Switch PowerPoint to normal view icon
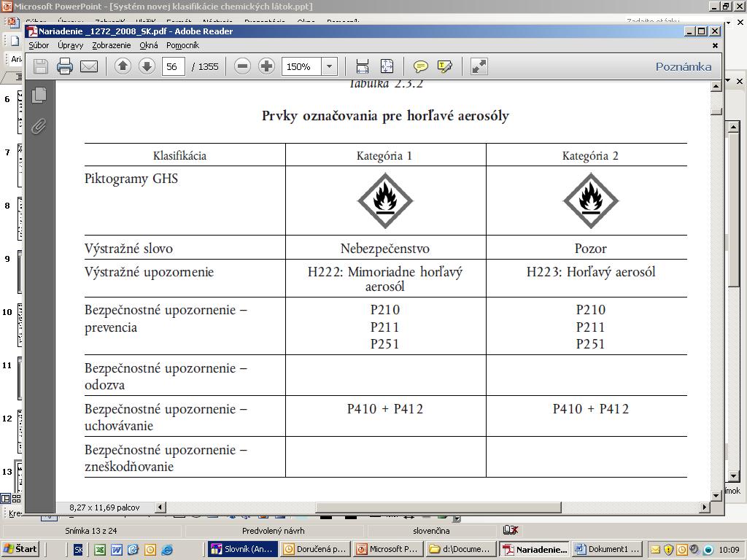This screenshot has width=747, height=560. pyautogui.click(x=6, y=499)
